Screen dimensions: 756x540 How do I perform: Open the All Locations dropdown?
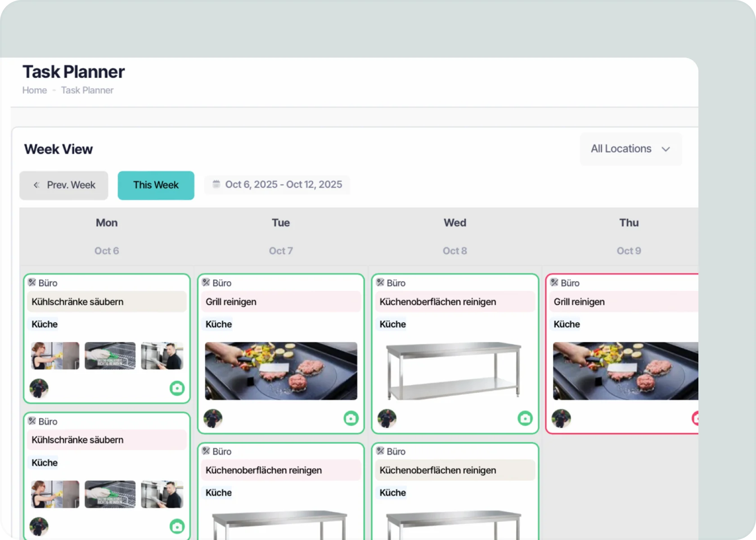tap(630, 149)
